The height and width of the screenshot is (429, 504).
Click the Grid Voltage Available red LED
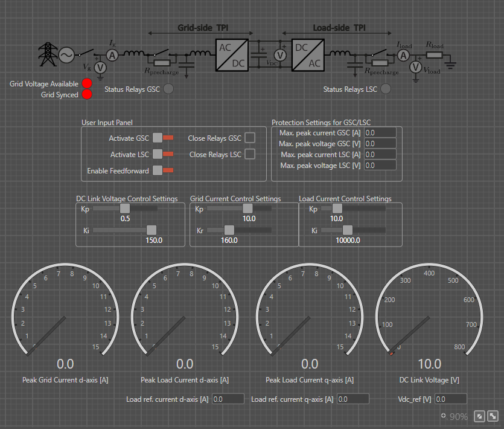tap(87, 83)
